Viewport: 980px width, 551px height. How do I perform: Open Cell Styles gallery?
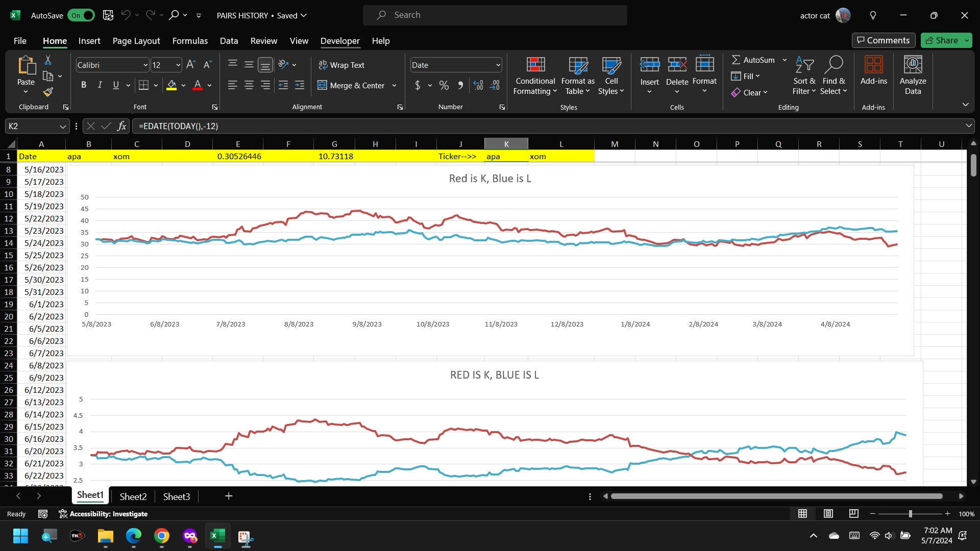click(611, 76)
